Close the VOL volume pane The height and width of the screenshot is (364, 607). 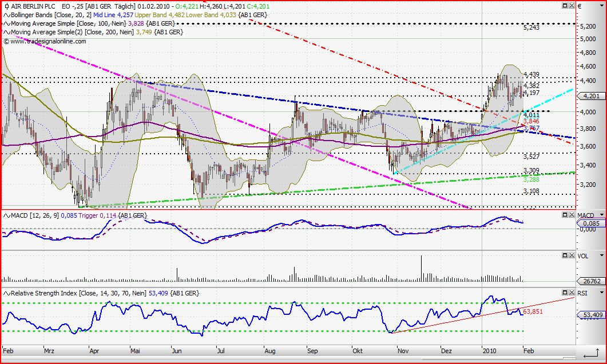[x=572, y=255]
